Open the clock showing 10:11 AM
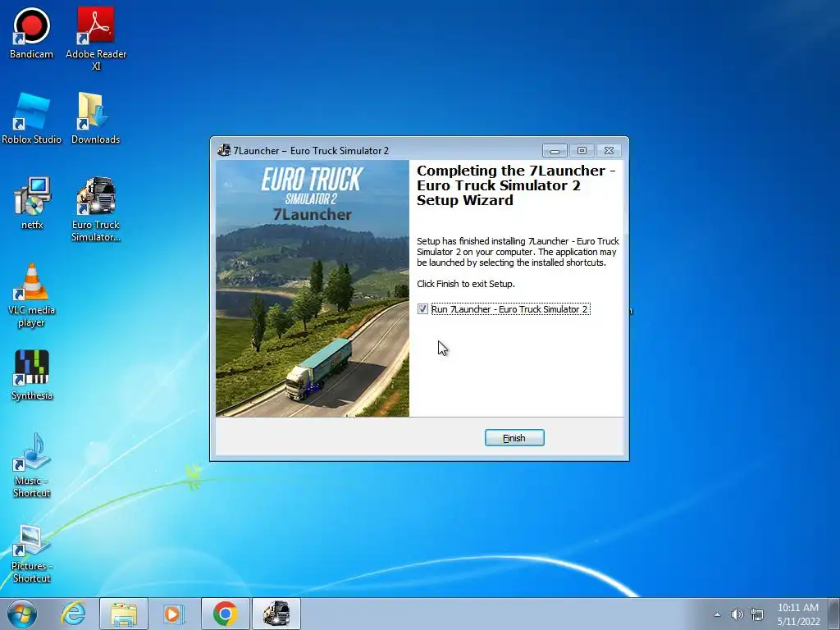Screen dimensions: 840x630 (x=798, y=614)
